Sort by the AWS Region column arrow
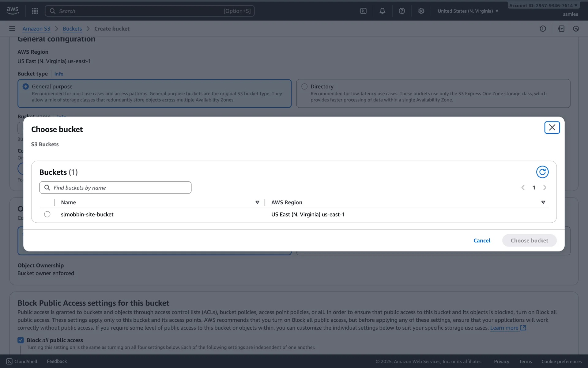The image size is (588, 368). (543, 202)
